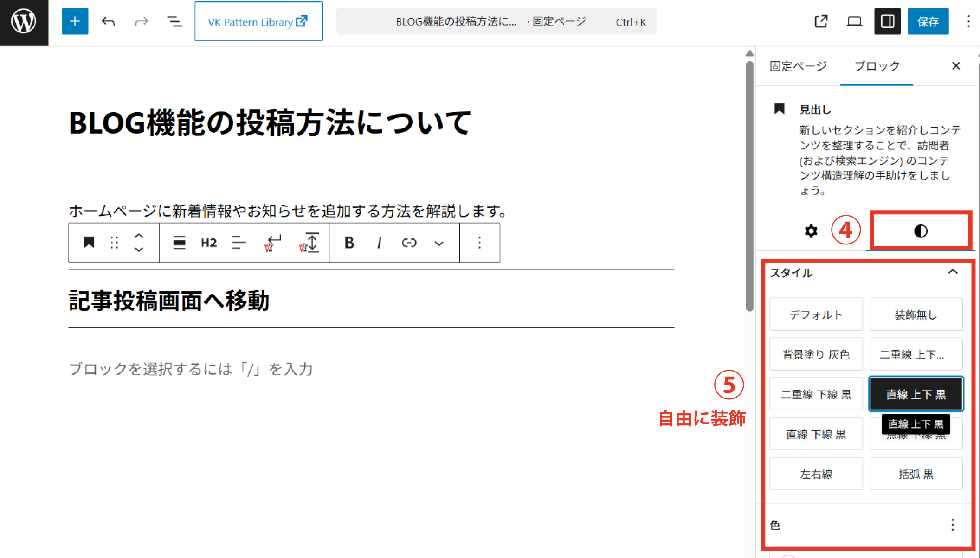Select the デフォルト heading style

click(816, 314)
